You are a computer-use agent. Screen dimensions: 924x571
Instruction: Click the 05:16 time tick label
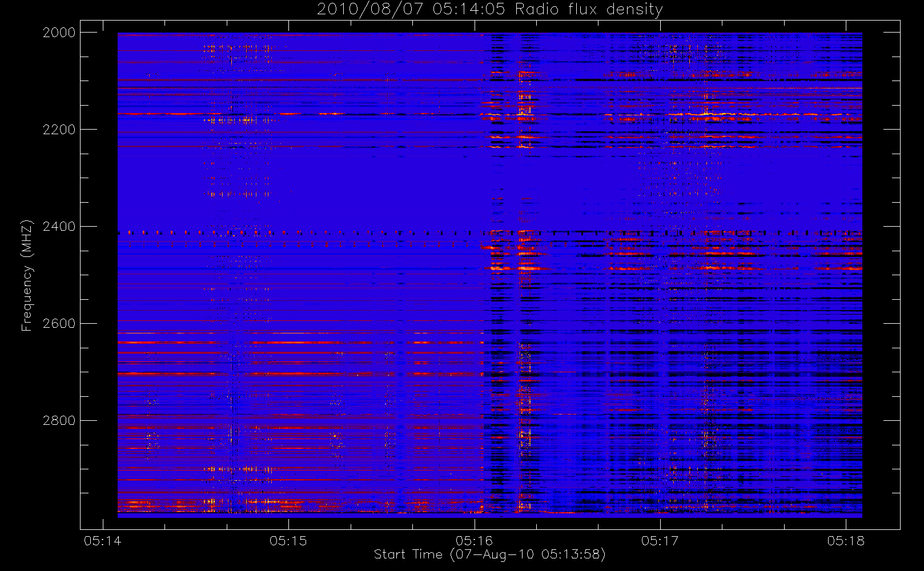click(474, 541)
